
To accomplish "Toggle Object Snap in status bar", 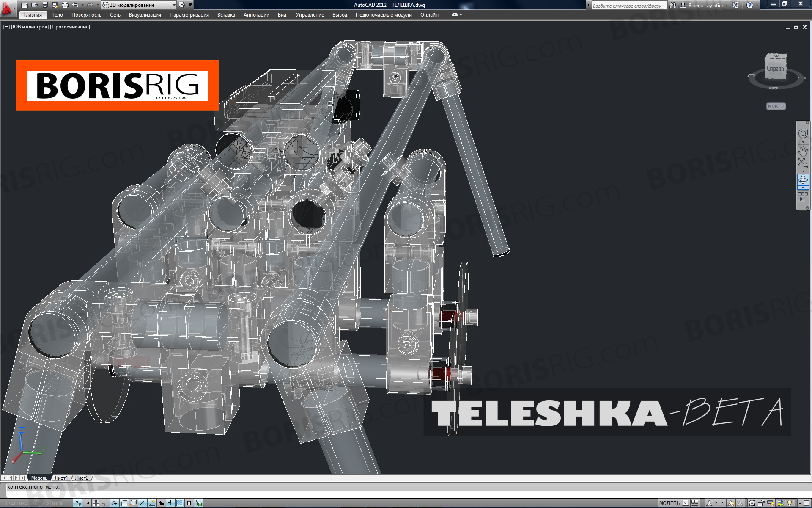I will pos(124,503).
